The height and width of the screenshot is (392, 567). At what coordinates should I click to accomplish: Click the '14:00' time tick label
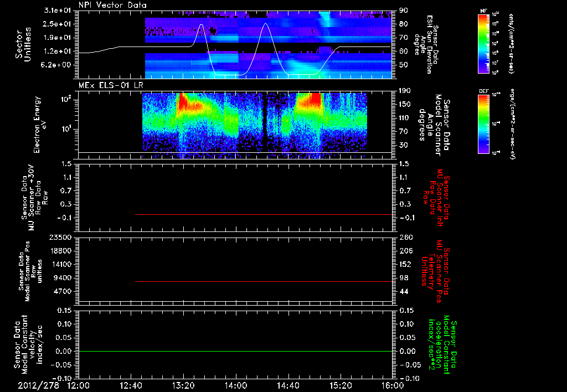click(x=236, y=386)
